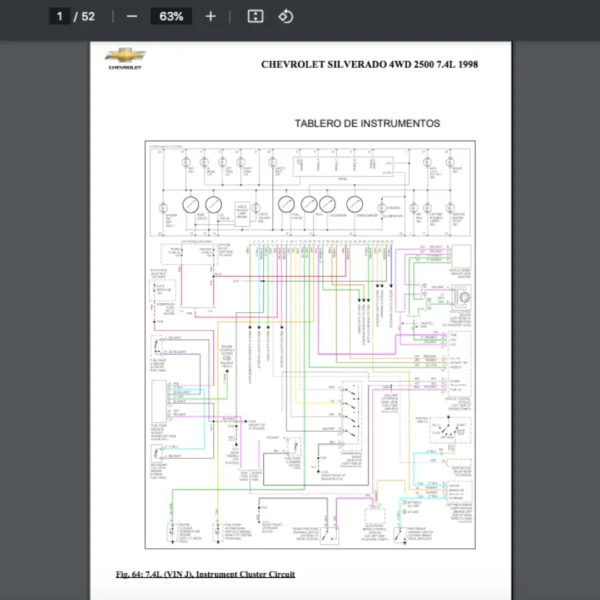Zoom in with the plus button
This screenshot has height=600, width=600.
coord(210,16)
